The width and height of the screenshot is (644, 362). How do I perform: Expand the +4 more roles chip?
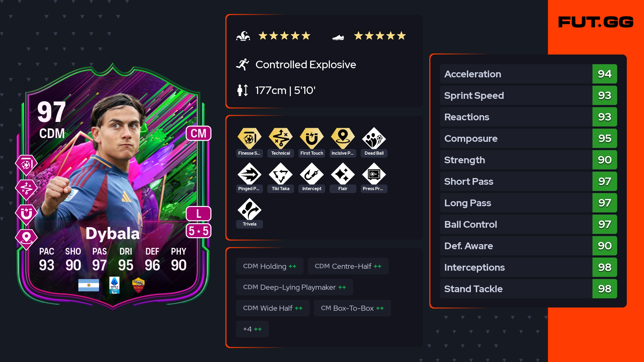click(x=252, y=329)
